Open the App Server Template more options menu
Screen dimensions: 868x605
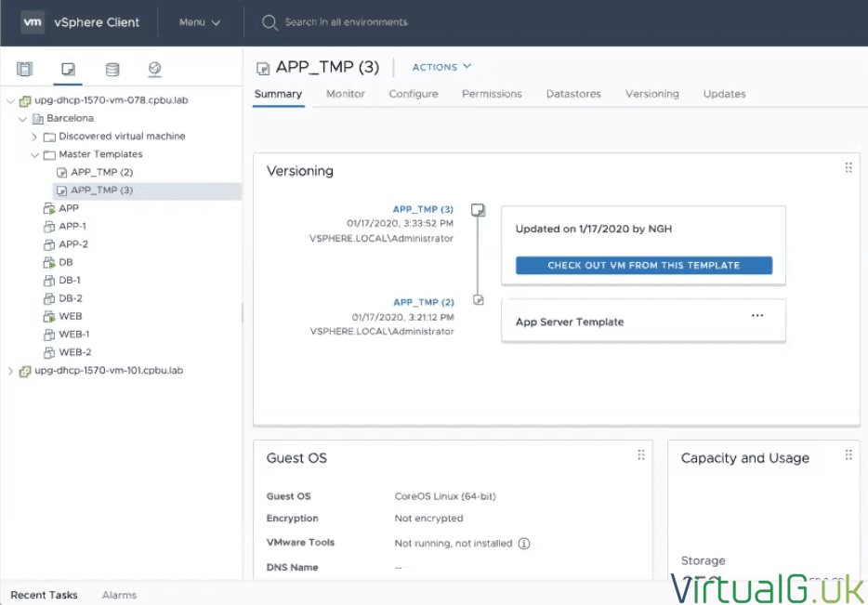tap(757, 315)
